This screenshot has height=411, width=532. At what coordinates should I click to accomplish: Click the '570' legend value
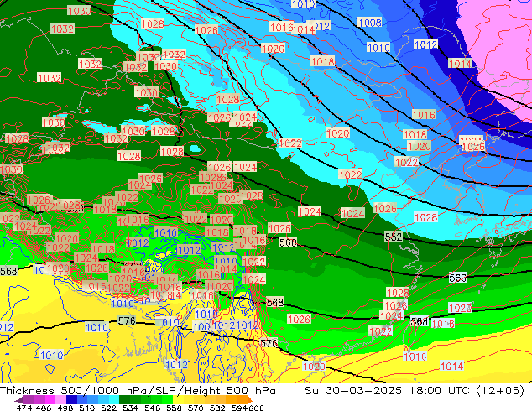[196, 408]
